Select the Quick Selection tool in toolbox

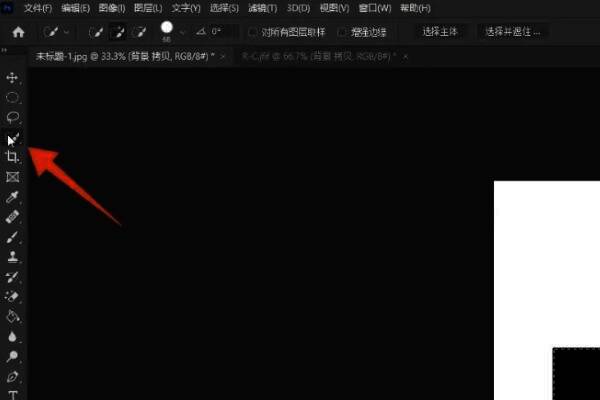[13, 138]
